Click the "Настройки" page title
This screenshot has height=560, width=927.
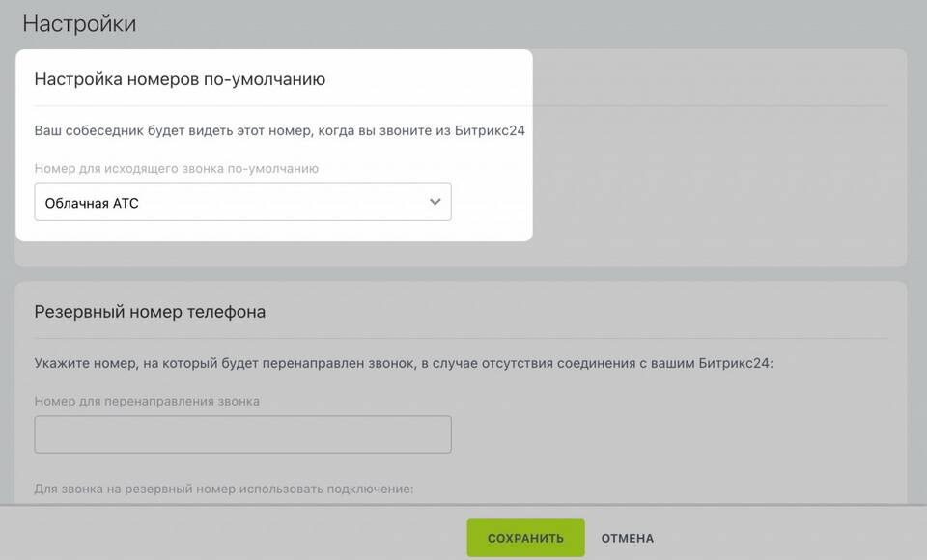coord(79,23)
